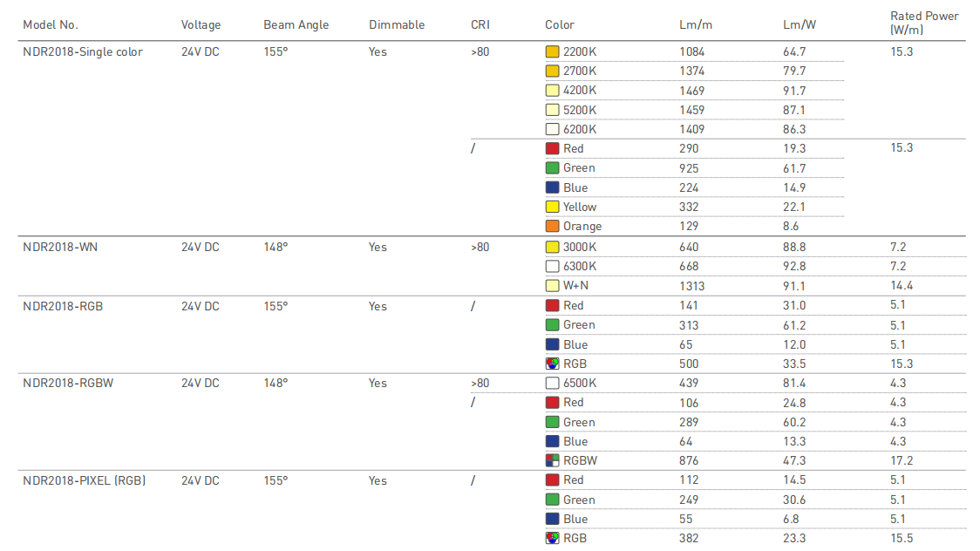Click the 'CRI' column header
The image size is (980, 551).
click(480, 25)
